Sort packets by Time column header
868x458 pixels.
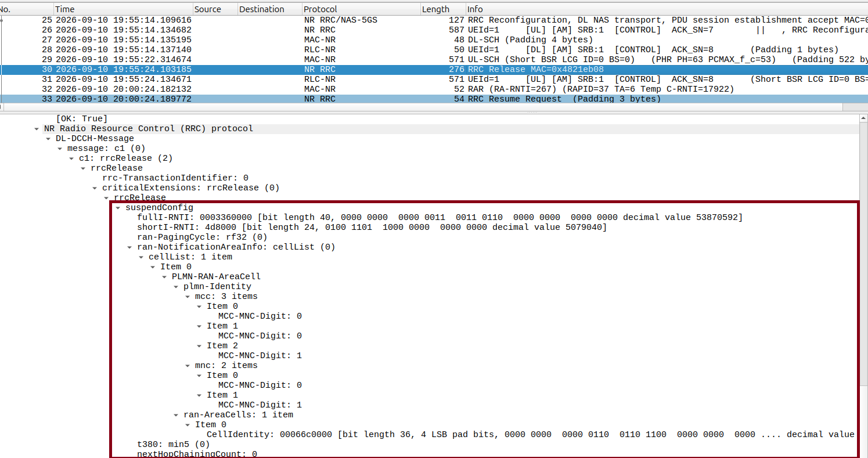click(123, 9)
